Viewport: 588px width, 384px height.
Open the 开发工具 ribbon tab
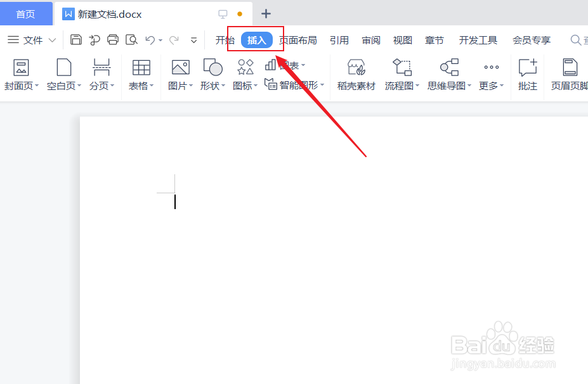tap(478, 40)
